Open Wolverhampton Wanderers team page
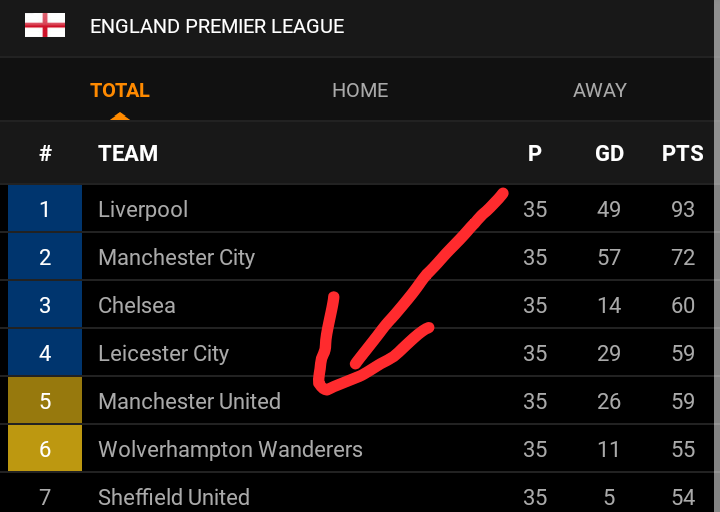This screenshot has width=720, height=512. click(x=231, y=450)
